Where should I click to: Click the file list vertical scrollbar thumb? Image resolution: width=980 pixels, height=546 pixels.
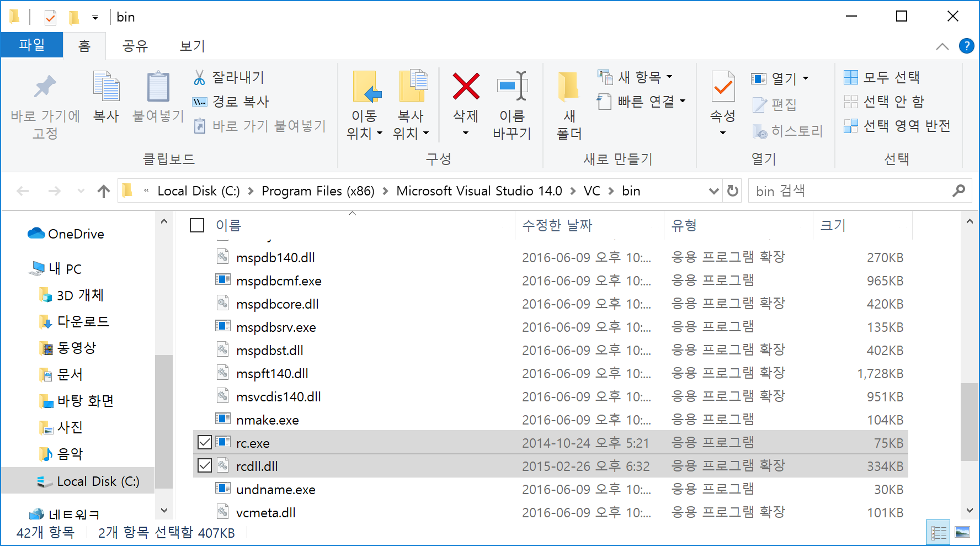pos(970,422)
